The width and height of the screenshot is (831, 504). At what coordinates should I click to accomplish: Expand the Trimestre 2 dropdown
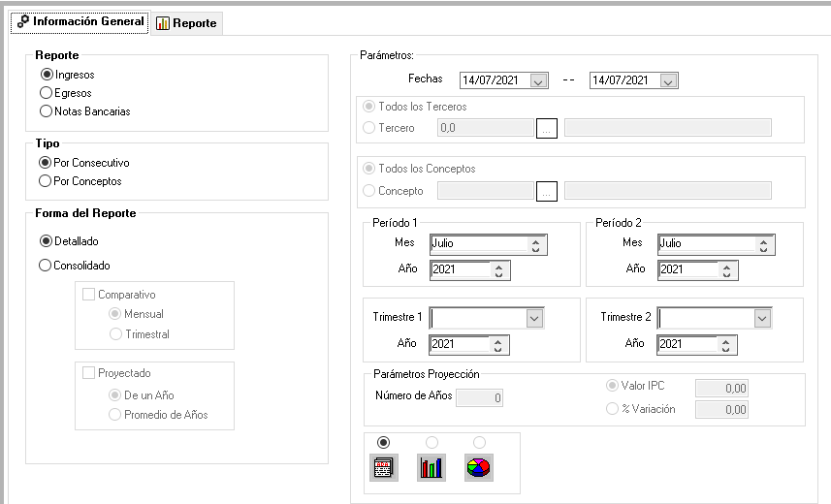coord(762,318)
